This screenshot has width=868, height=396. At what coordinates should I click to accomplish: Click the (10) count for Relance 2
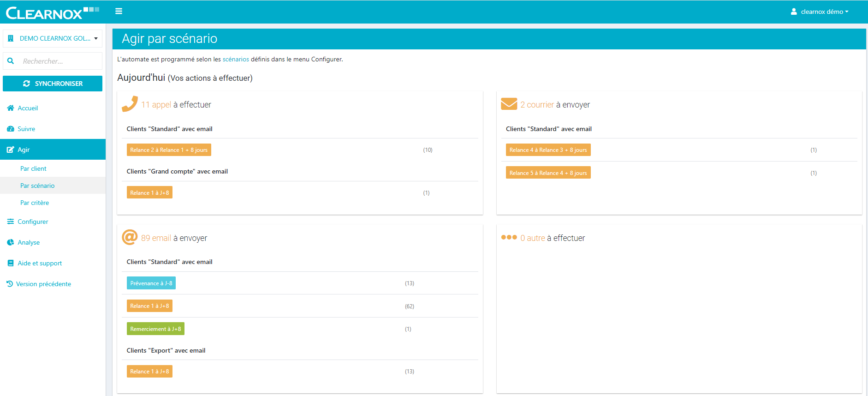[428, 150]
